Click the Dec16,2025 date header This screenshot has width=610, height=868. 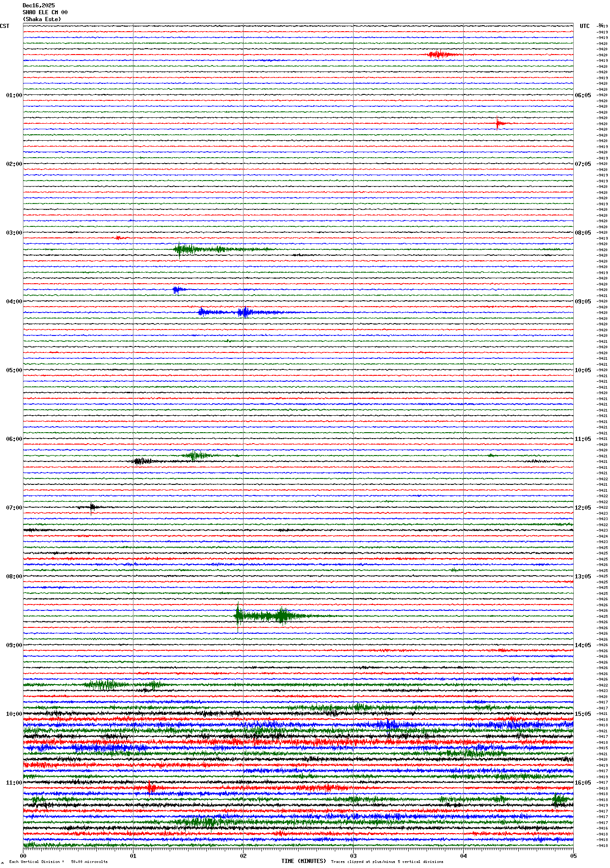coord(39,5)
